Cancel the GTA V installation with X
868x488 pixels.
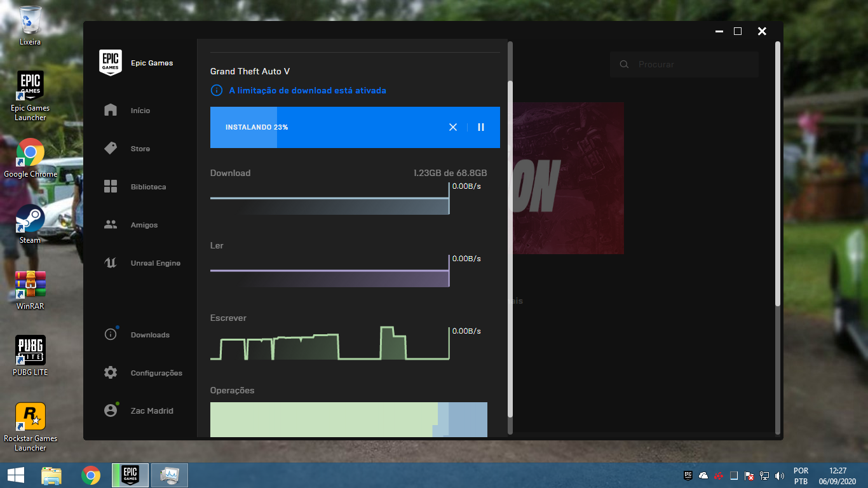[453, 127]
